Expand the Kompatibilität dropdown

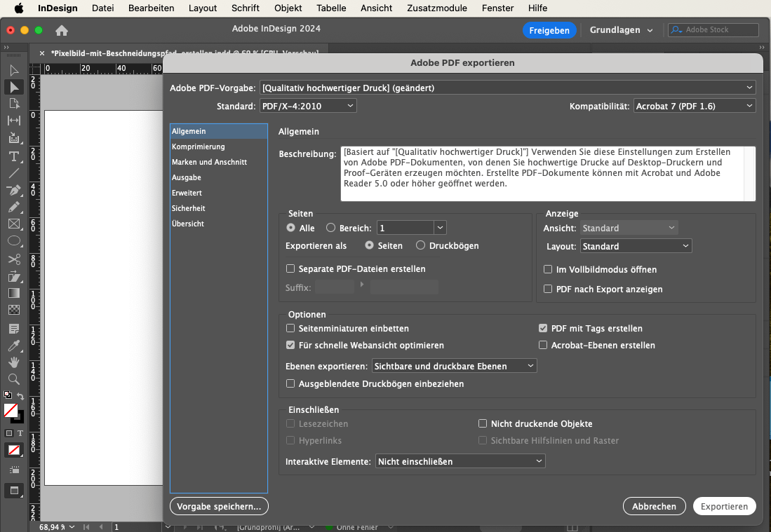tap(694, 106)
